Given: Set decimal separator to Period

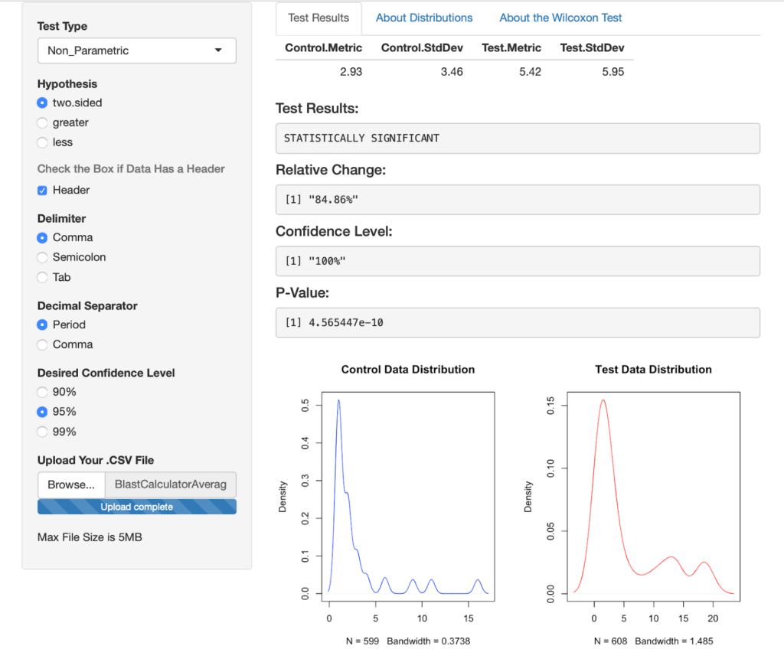Looking at the screenshot, I should pyautogui.click(x=43, y=325).
